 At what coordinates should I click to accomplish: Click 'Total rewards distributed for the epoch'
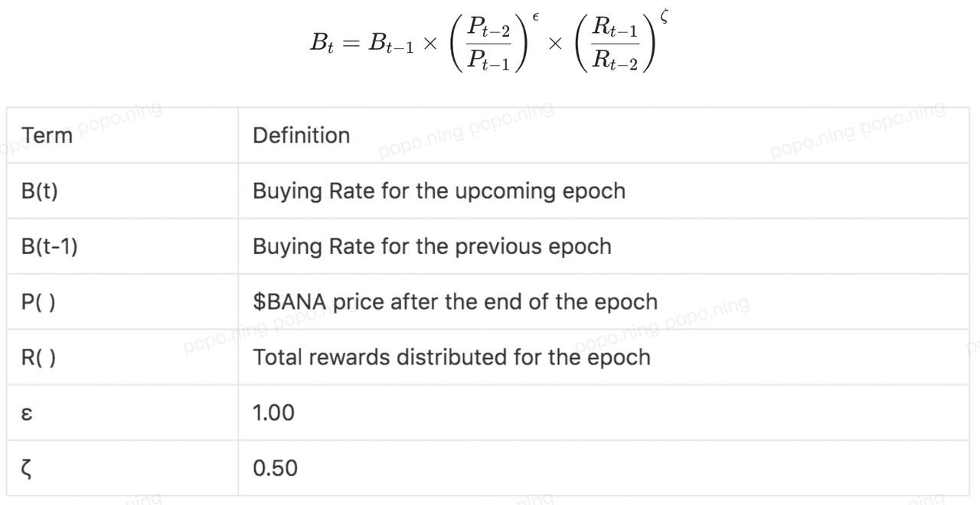pyautogui.click(x=452, y=357)
